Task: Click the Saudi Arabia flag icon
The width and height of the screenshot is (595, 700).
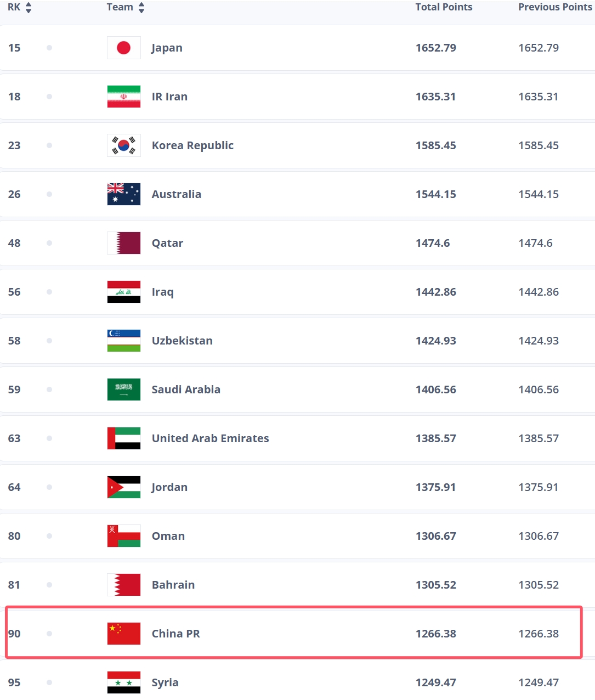Action: coord(124,389)
